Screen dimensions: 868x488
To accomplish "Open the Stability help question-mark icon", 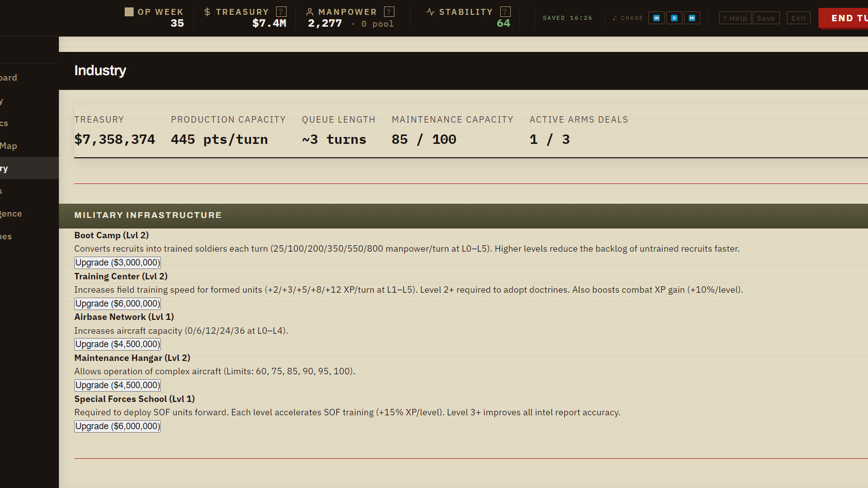I will coord(505,12).
